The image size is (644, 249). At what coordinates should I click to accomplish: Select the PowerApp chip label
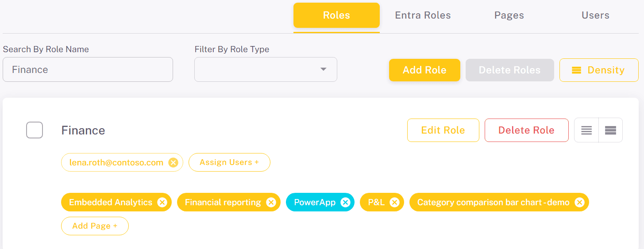(x=315, y=203)
